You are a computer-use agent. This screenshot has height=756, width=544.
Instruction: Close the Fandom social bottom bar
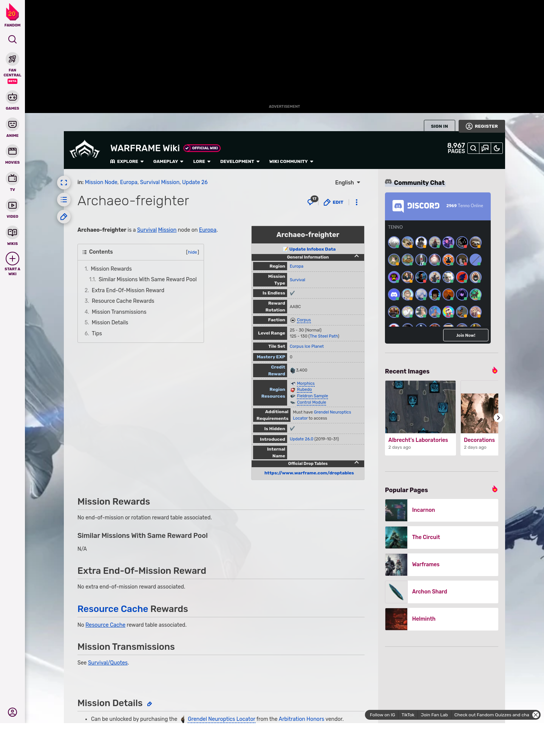pyautogui.click(x=536, y=715)
